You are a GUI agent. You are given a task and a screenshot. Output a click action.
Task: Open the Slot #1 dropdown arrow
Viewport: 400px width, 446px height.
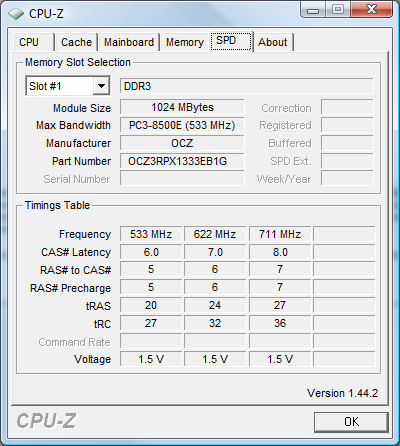point(101,86)
